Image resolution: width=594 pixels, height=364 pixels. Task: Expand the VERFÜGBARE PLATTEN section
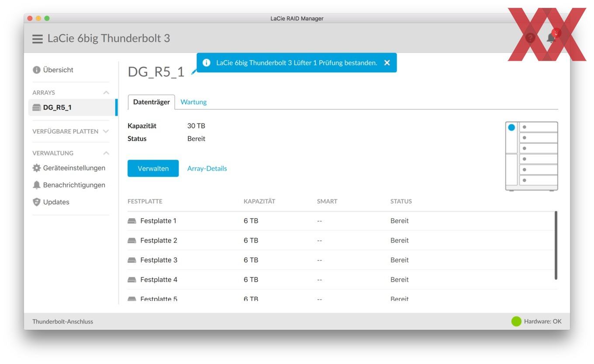[106, 131]
